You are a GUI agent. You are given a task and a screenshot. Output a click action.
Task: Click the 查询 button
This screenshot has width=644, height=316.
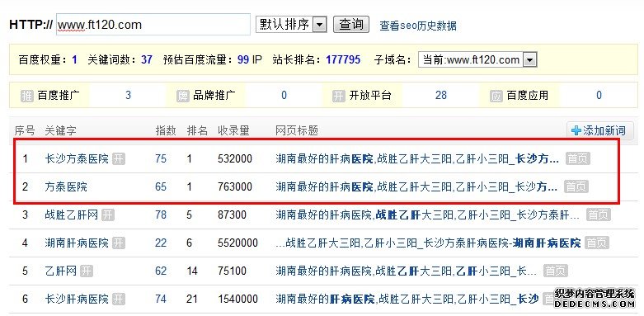click(x=351, y=25)
